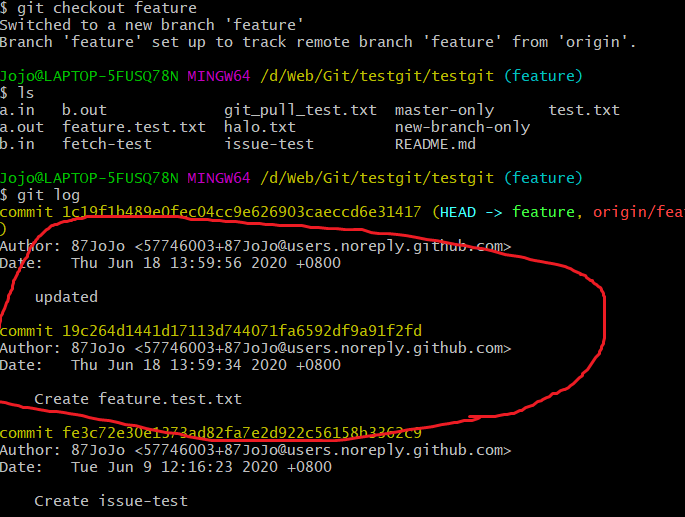Screen dimensions: 685x517
Task: Click the '$ ls' command line
Action: [x=17, y=93]
